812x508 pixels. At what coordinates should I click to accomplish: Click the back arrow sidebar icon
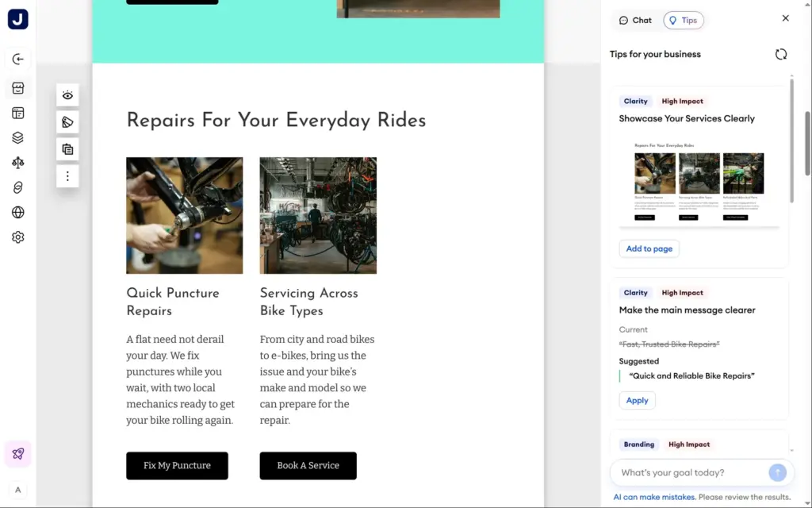pyautogui.click(x=18, y=59)
